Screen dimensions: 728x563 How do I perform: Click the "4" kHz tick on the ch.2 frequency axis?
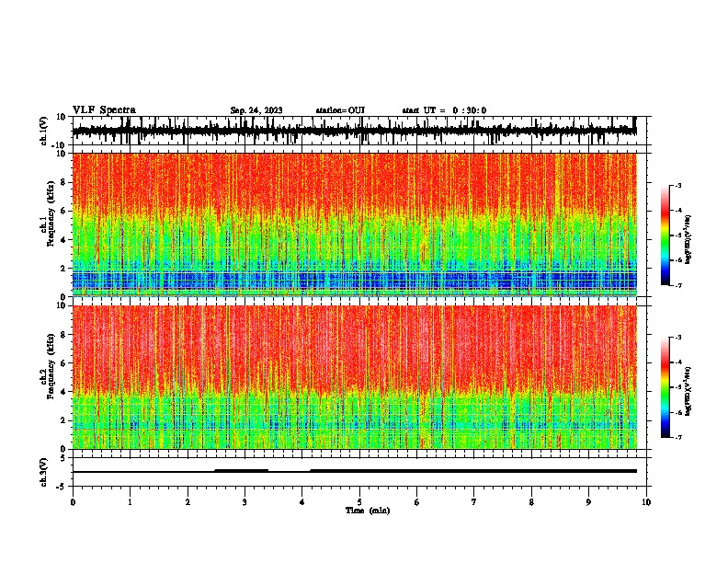(63, 392)
